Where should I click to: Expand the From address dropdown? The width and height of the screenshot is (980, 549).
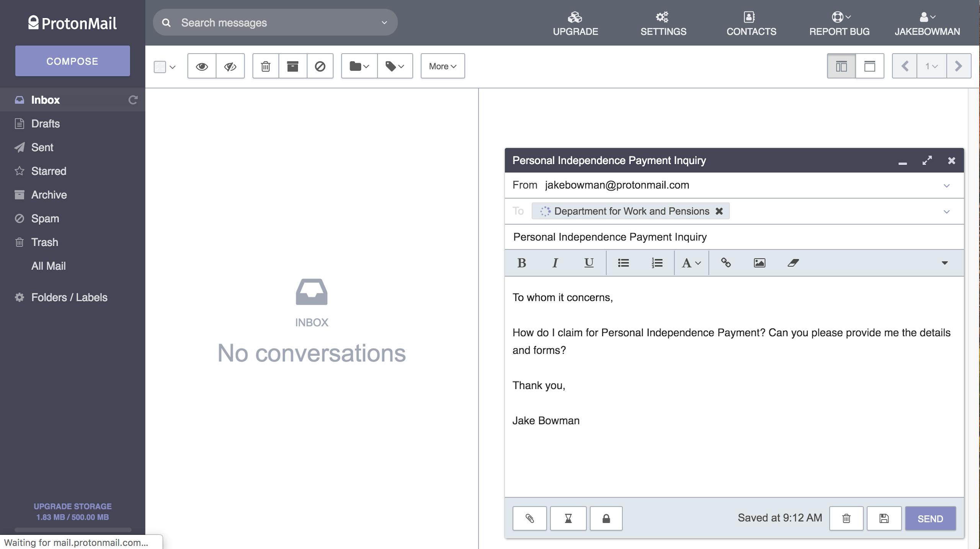946,186
